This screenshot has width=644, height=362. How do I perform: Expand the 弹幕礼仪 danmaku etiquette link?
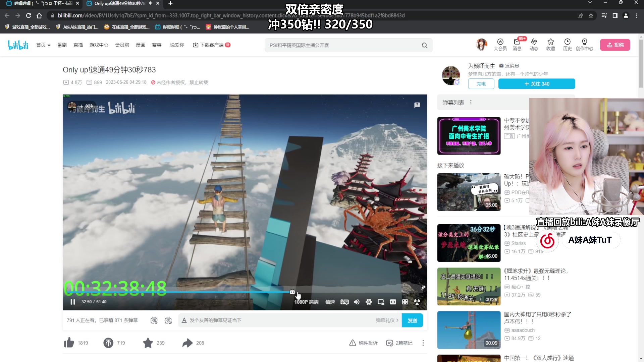coord(387,320)
